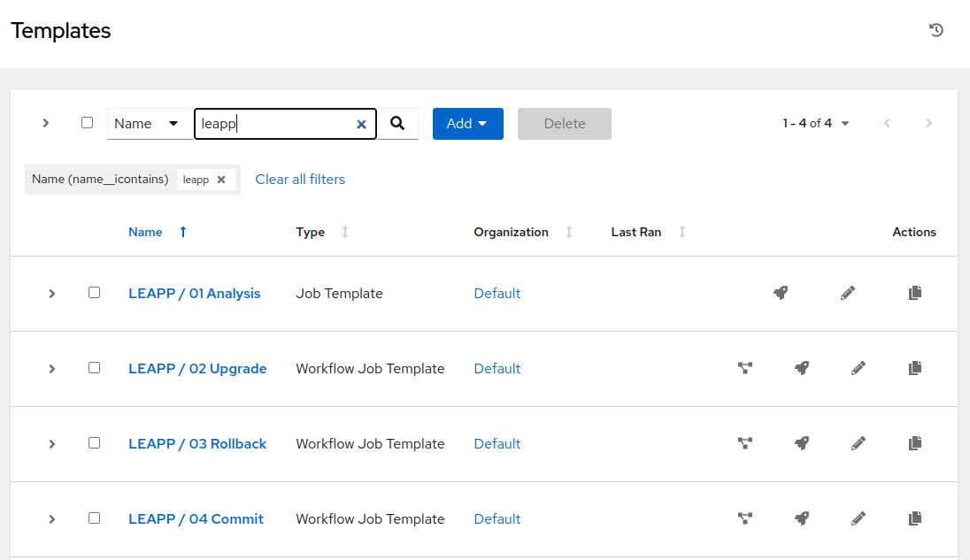The height and width of the screenshot is (560, 970).
Task: Open visualizer for LEAPP / 04 Commit
Action: click(x=745, y=518)
